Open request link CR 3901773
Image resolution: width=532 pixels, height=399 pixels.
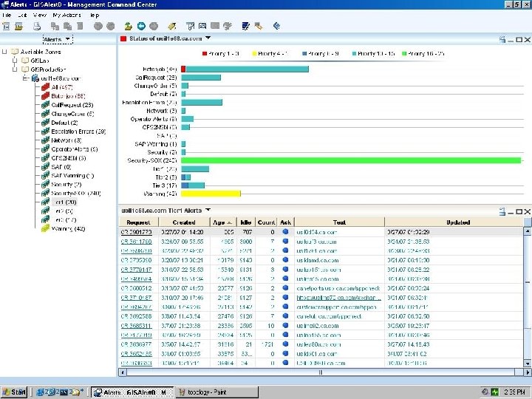137,232
